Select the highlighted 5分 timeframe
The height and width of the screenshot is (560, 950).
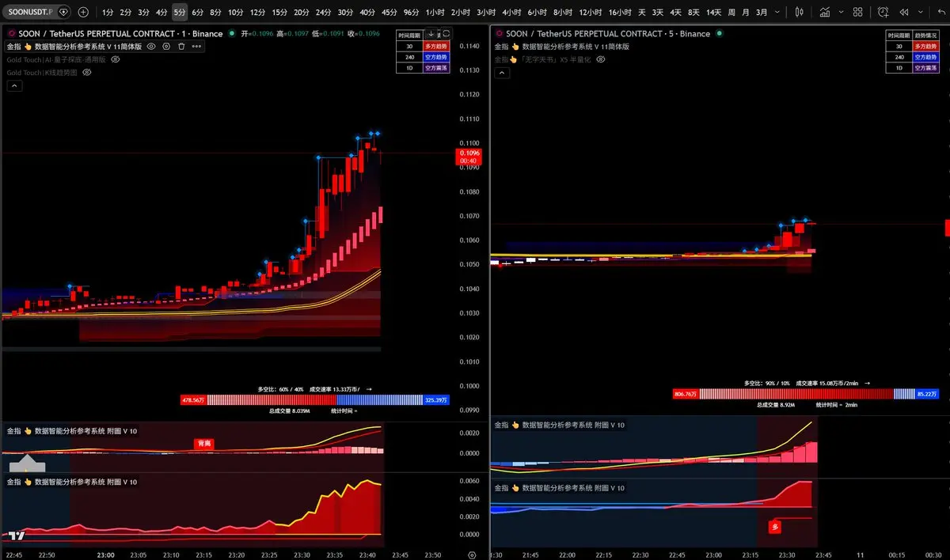[x=180, y=12]
